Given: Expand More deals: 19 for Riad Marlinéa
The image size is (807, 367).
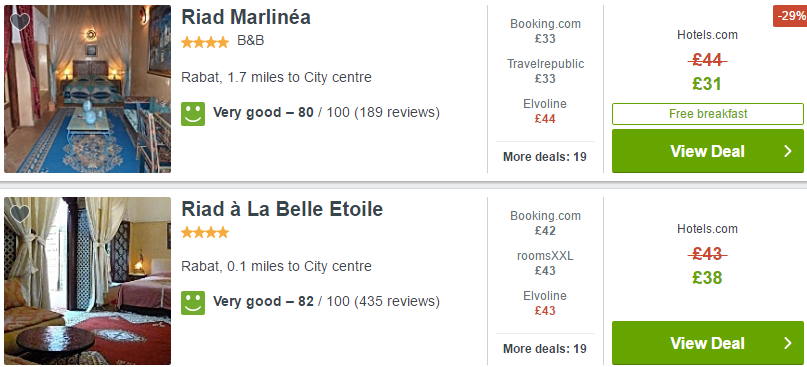Looking at the screenshot, I should pyautogui.click(x=545, y=156).
